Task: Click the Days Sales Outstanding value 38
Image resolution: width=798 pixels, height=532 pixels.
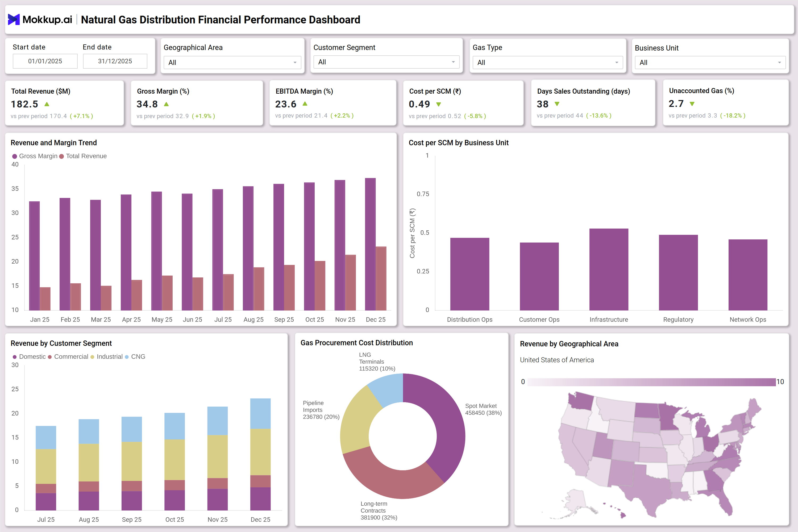Action: 543,104
